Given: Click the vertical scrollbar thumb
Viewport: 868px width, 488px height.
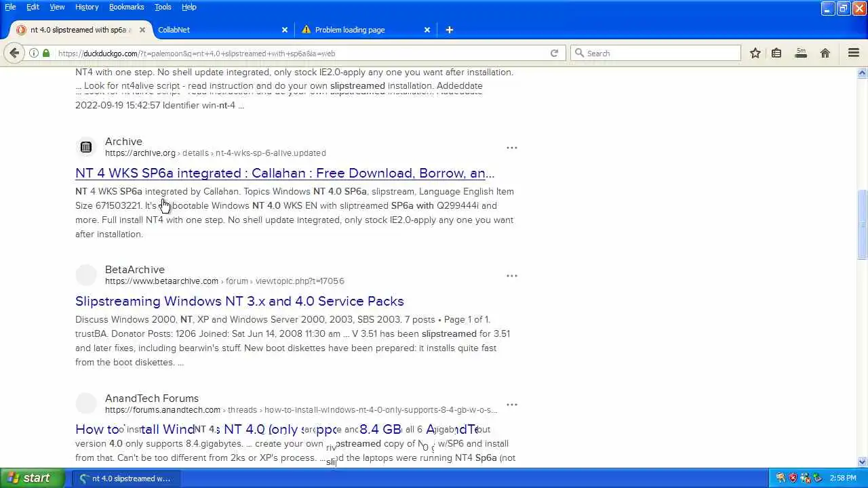Looking at the screenshot, I should (x=863, y=224).
